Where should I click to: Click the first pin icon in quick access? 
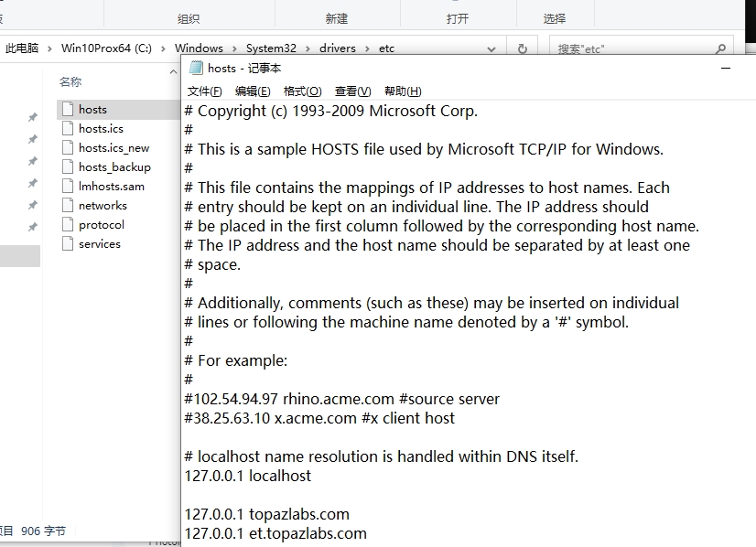[32, 117]
